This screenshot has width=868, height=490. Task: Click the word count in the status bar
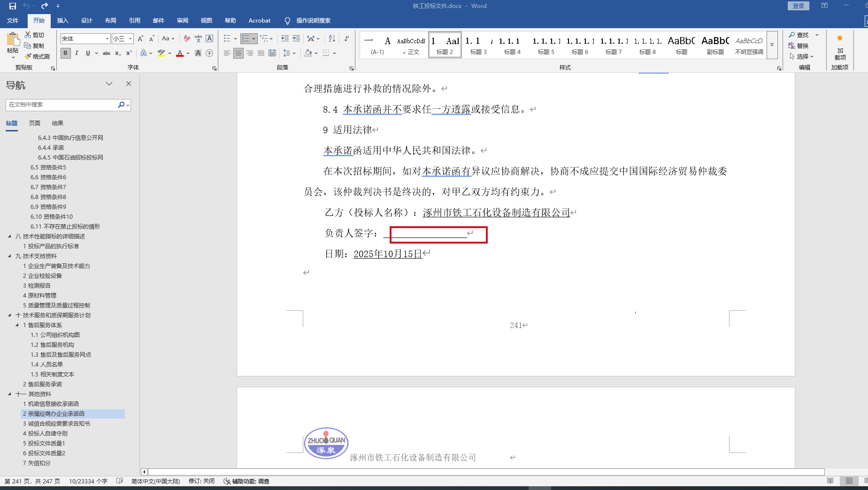coord(88,481)
